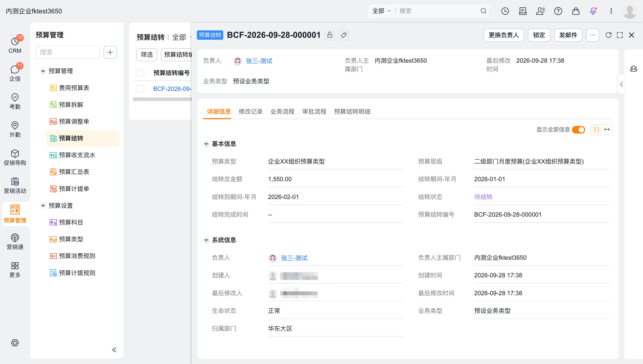The height and width of the screenshot is (364, 643).
Task: Open 营销活动 module
Action: click(15, 185)
